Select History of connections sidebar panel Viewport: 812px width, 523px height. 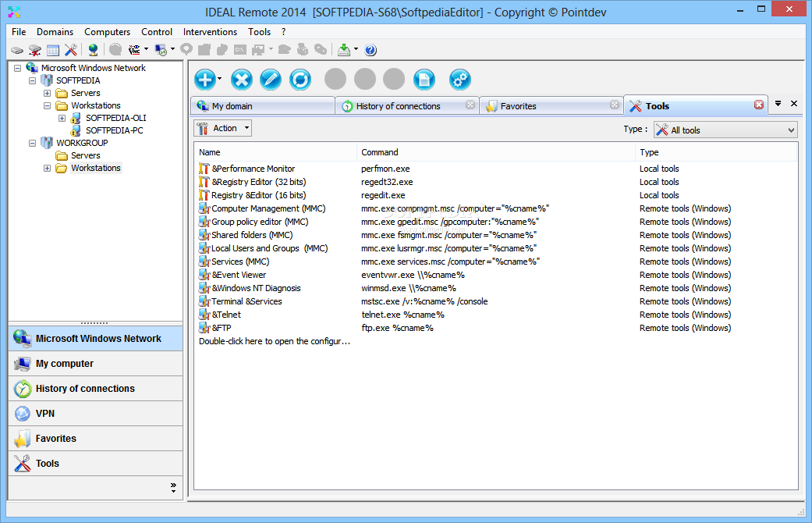pyautogui.click(x=95, y=389)
